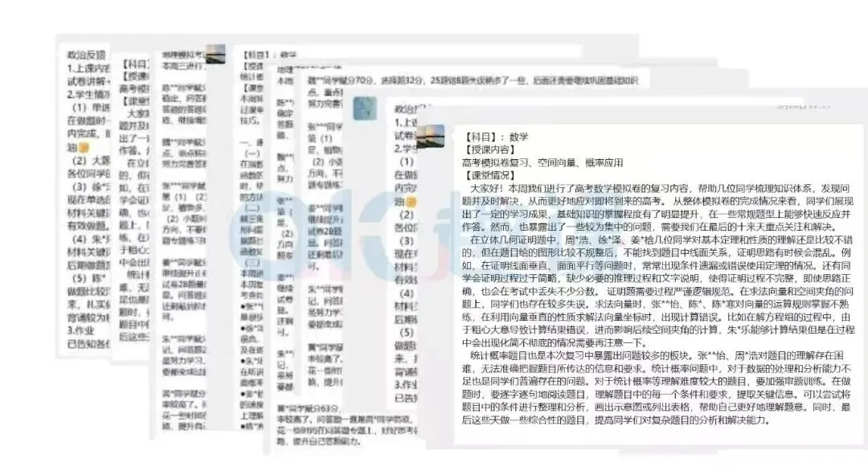
Task: Click the line starting 大家好！本周我们进行了
Action: [x=660, y=188]
